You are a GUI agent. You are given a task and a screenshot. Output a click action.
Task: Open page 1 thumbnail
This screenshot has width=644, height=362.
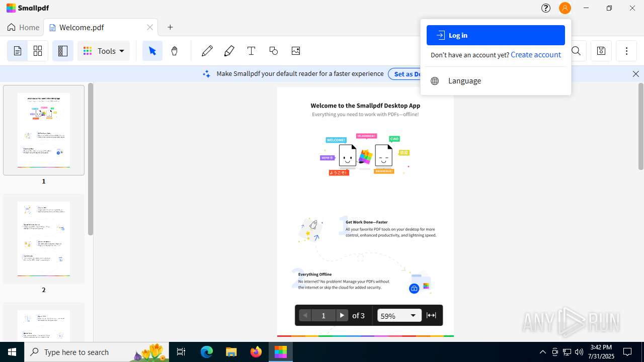pyautogui.click(x=44, y=130)
